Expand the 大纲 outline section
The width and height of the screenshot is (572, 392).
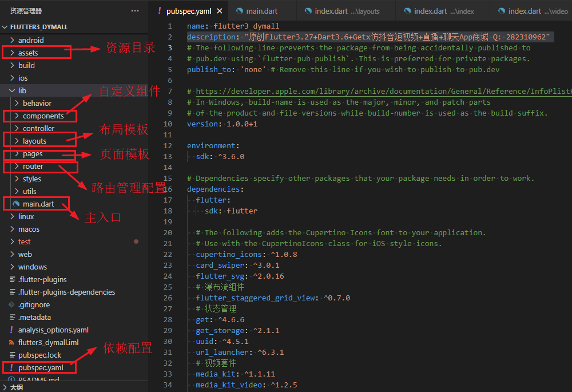[x=5, y=387]
